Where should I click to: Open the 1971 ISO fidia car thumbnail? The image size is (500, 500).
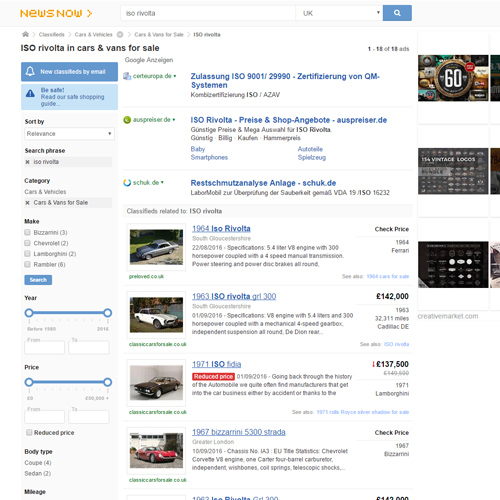tap(156, 383)
